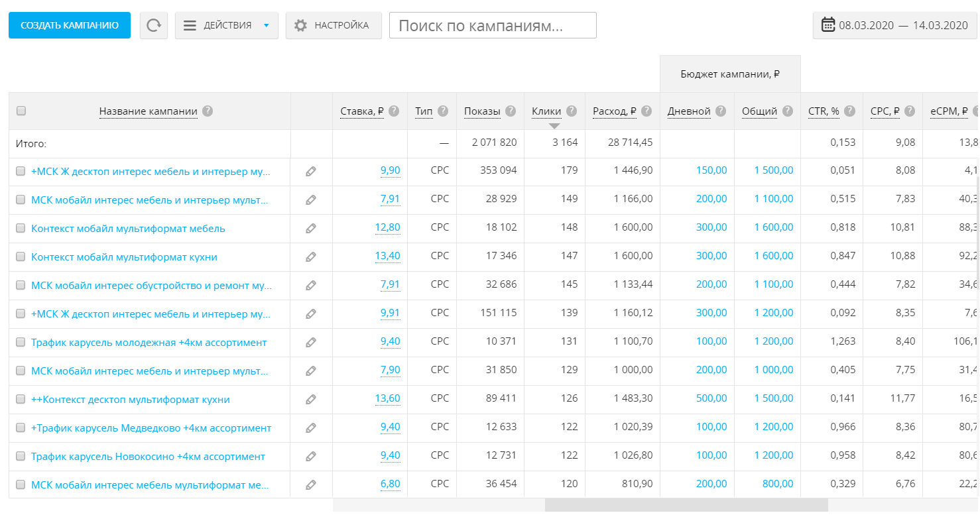Tick checkbox for Трафик карусель Новокосино row

tap(21, 456)
